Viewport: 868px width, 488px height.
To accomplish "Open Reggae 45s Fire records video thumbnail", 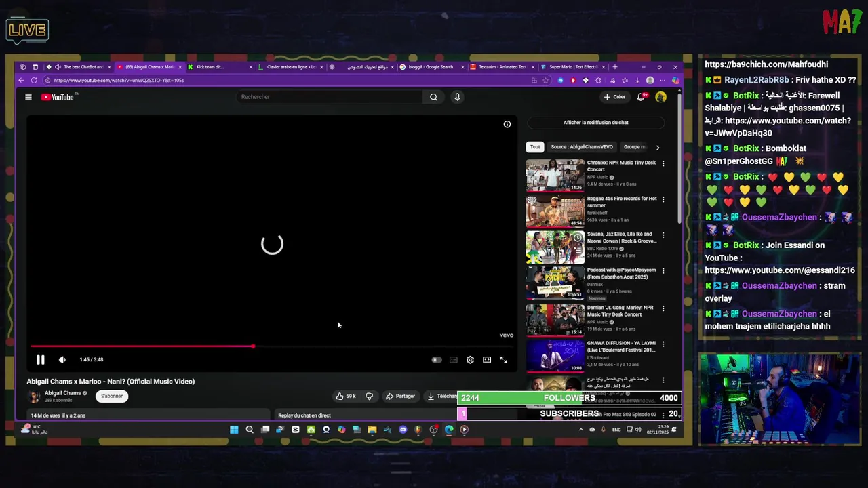I will tap(555, 211).
